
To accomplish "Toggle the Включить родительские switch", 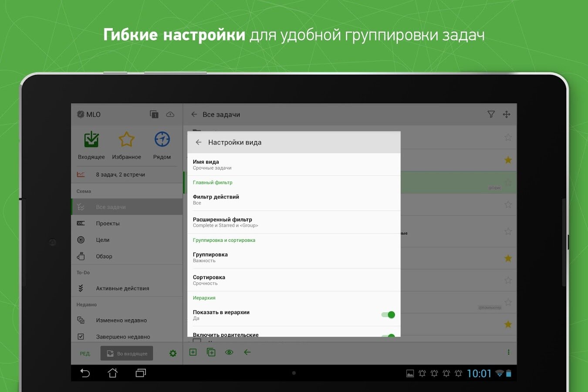I will (388, 335).
